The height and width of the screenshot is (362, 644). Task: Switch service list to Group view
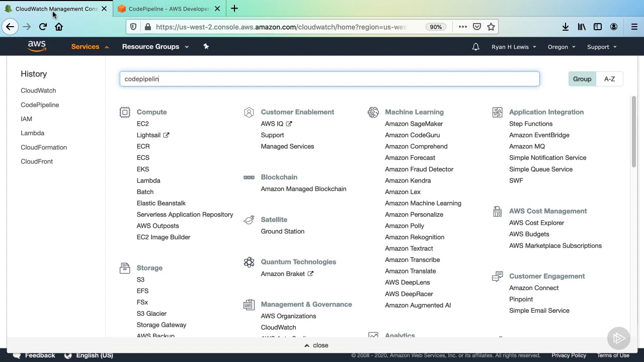coord(582,79)
